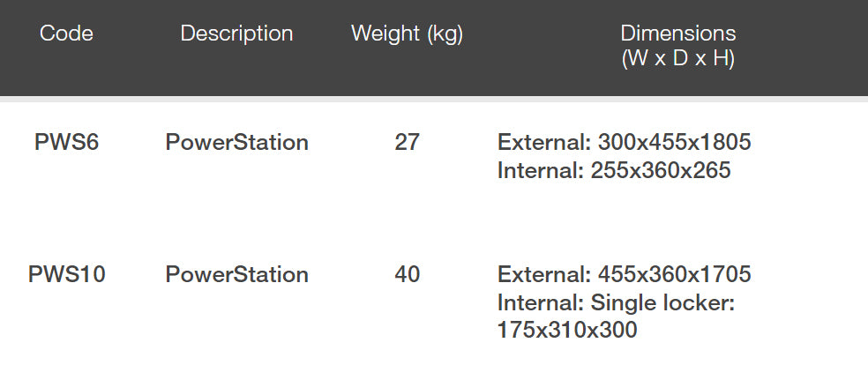Select the 255x360x265 dimension value
This screenshot has width=868, height=365.
[658, 170]
